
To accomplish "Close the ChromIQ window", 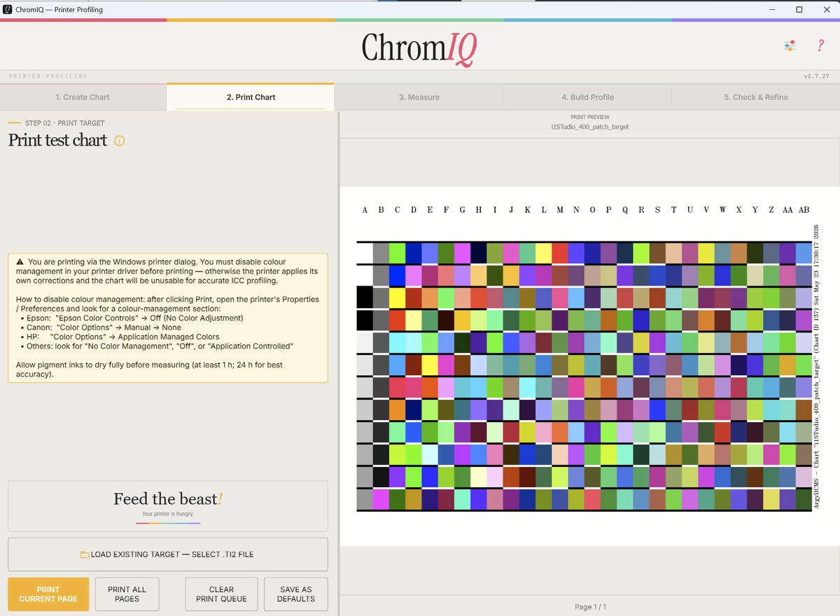I will coord(827,9).
